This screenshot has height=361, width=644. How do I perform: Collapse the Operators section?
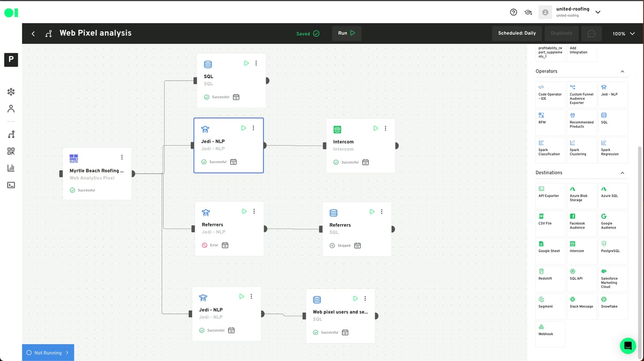point(622,71)
